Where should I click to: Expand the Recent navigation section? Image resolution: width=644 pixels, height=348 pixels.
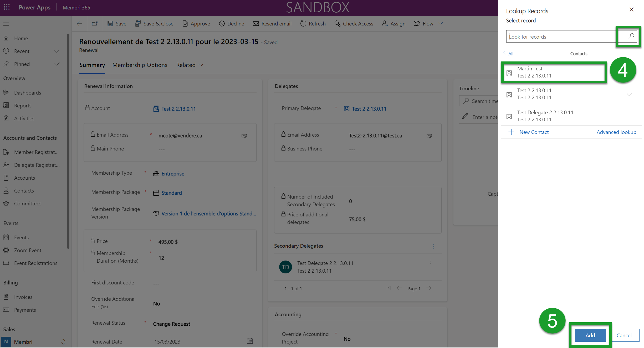(57, 51)
